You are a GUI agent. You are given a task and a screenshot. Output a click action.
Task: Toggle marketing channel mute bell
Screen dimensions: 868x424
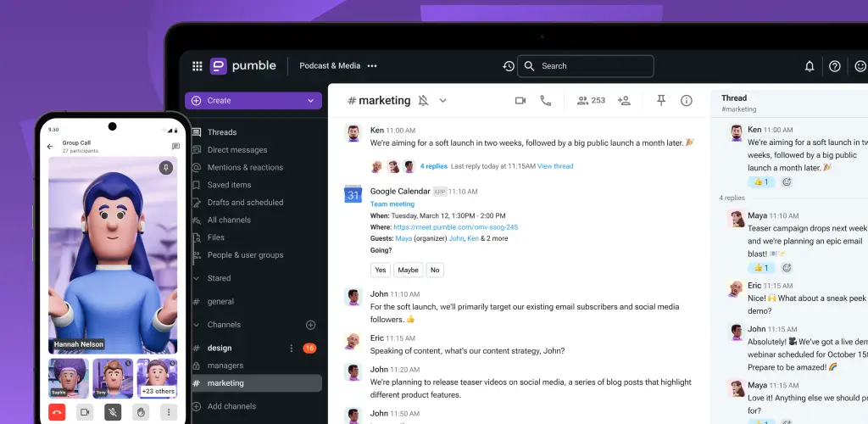[424, 100]
